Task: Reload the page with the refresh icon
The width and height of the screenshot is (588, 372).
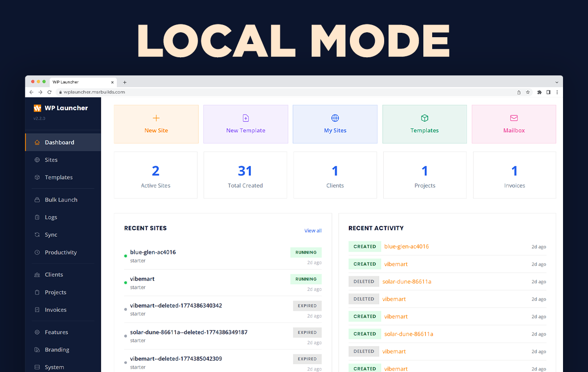Action: [49, 92]
